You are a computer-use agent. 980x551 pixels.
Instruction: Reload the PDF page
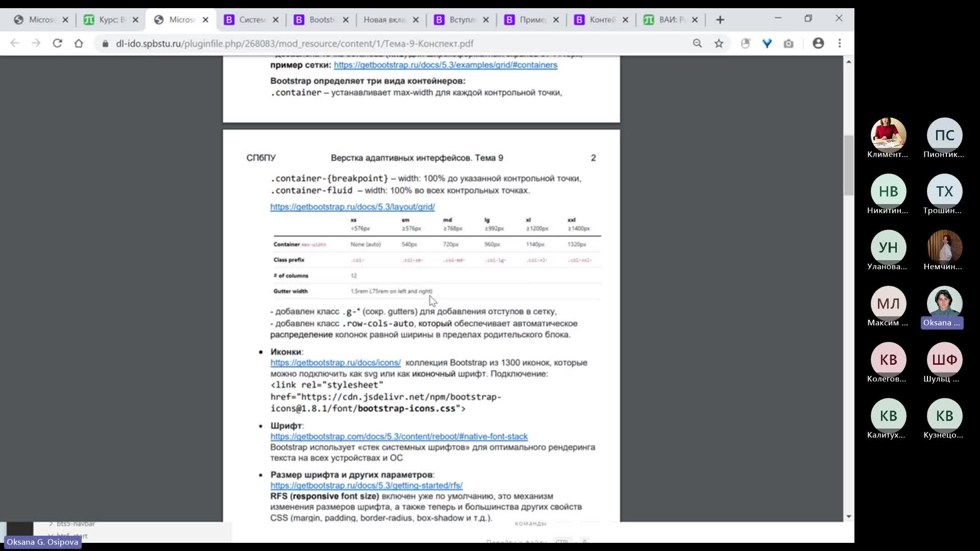pyautogui.click(x=57, y=43)
